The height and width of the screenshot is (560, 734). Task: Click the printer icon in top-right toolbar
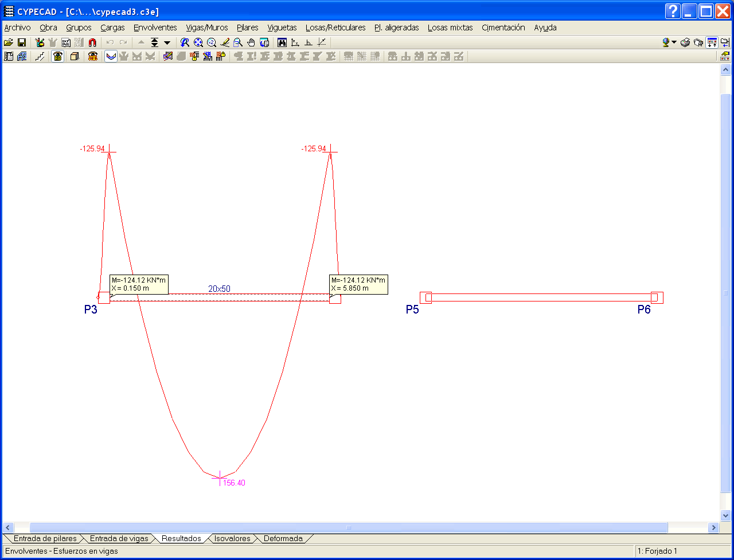(x=685, y=42)
